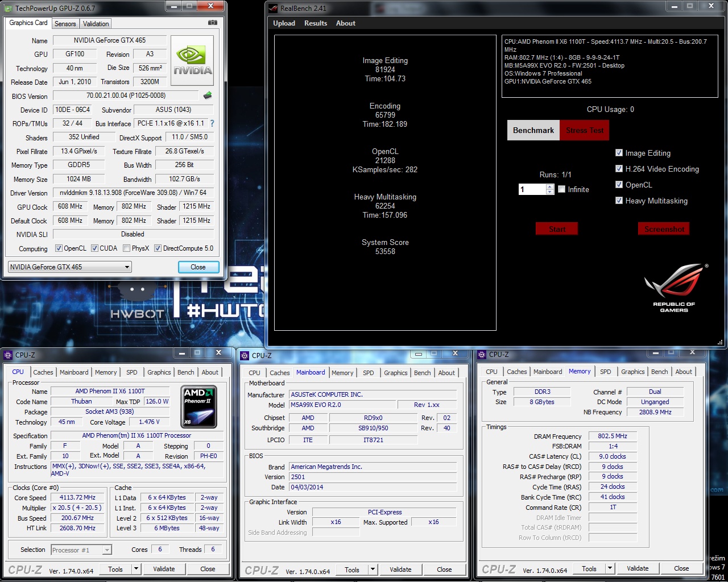Image resolution: width=728 pixels, height=582 pixels.
Task: Click the Republic of Gamers logo
Action: [x=675, y=287]
